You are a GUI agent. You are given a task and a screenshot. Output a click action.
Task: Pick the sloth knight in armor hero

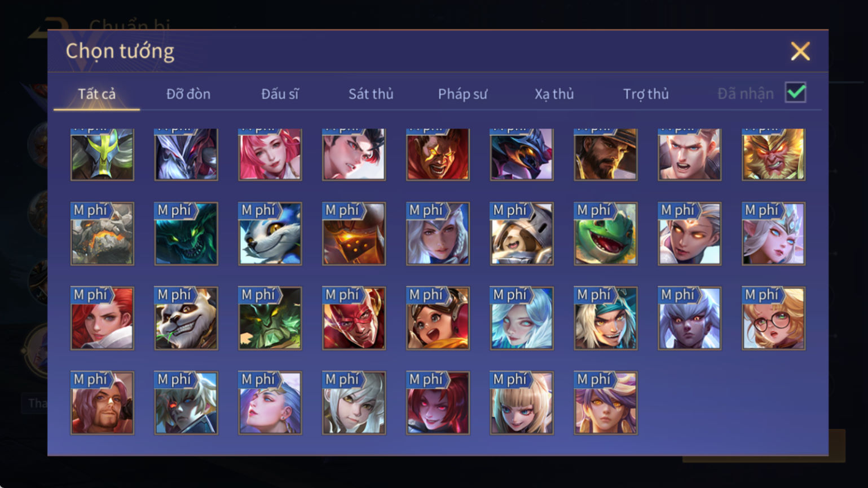point(522,234)
